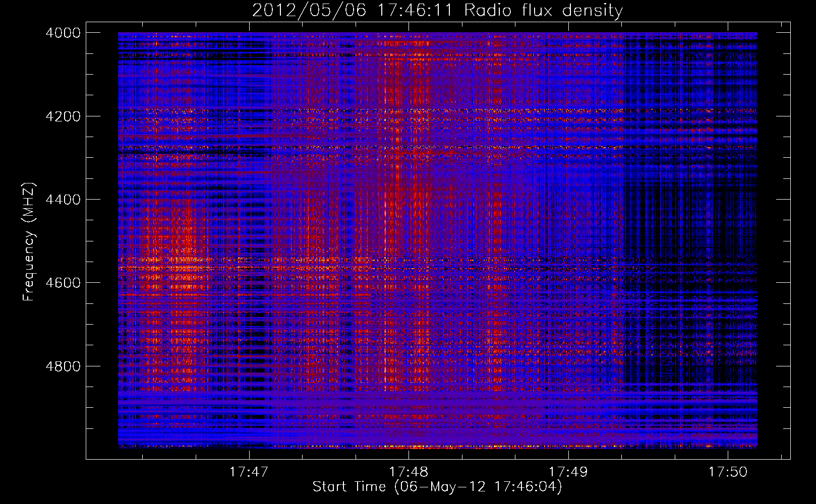Click the '4200' frequency axis label
This screenshot has height=504, width=816.
[x=63, y=116]
